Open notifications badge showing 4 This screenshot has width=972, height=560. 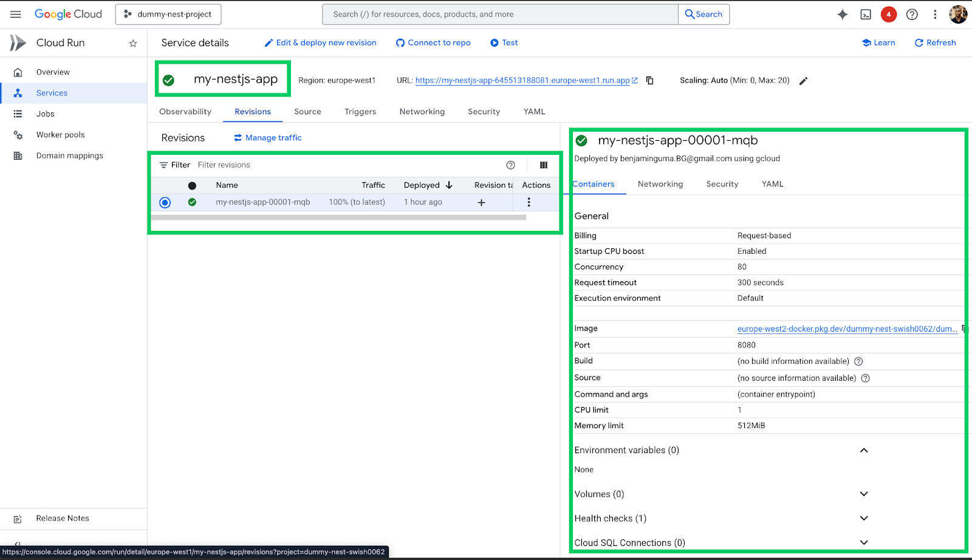(x=889, y=15)
